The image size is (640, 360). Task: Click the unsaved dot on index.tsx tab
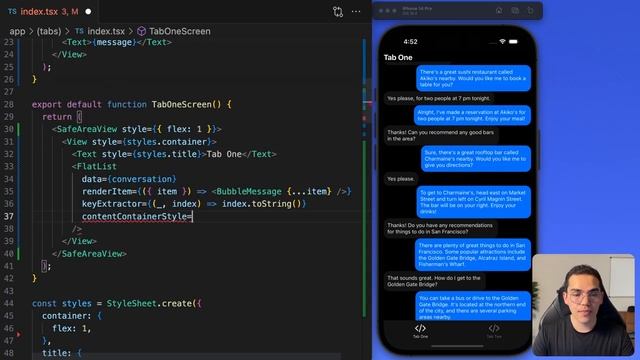(88, 11)
